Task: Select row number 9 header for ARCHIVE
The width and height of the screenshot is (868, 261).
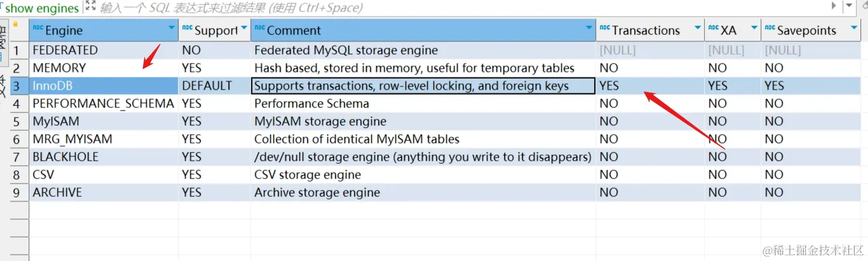Action: [19, 192]
